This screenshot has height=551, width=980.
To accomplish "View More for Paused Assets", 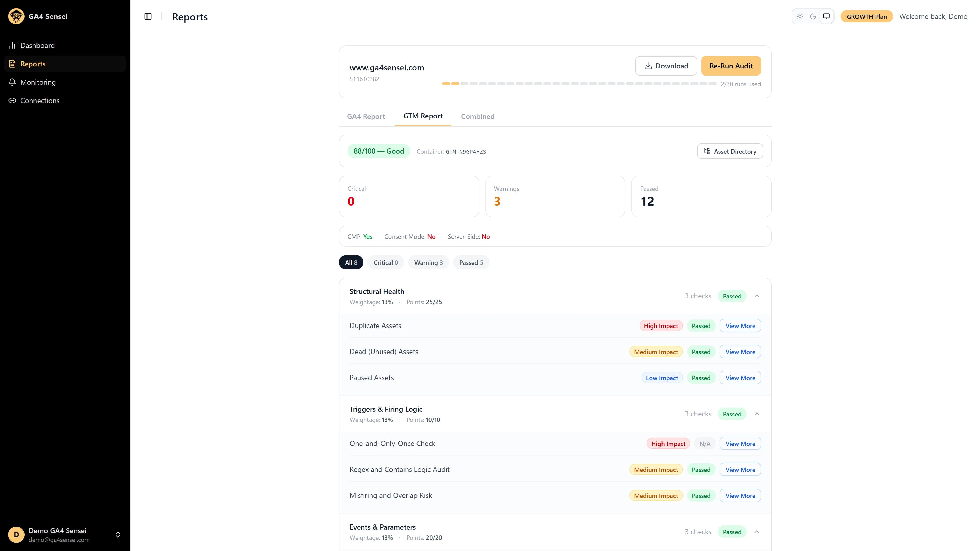I will [740, 378].
